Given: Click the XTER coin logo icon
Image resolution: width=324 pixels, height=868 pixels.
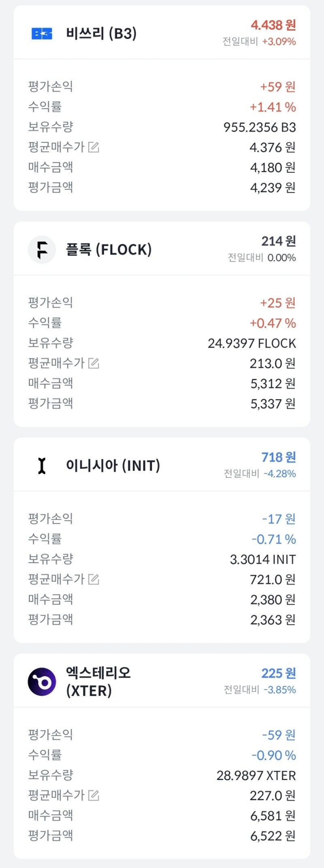Looking at the screenshot, I should (x=42, y=682).
